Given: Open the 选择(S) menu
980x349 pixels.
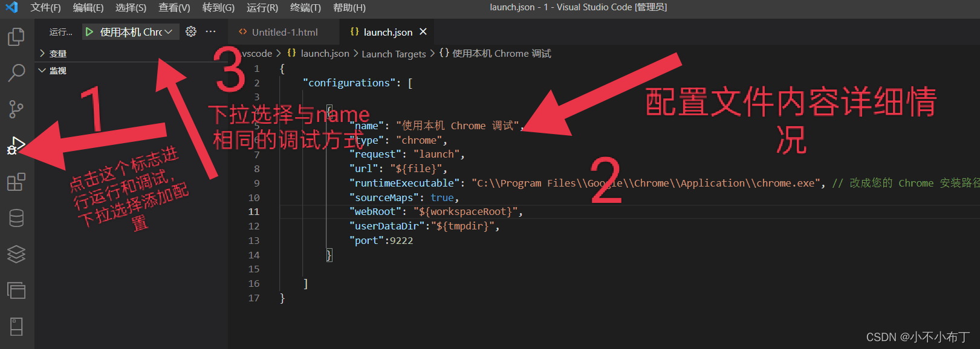Looking at the screenshot, I should pyautogui.click(x=131, y=7).
